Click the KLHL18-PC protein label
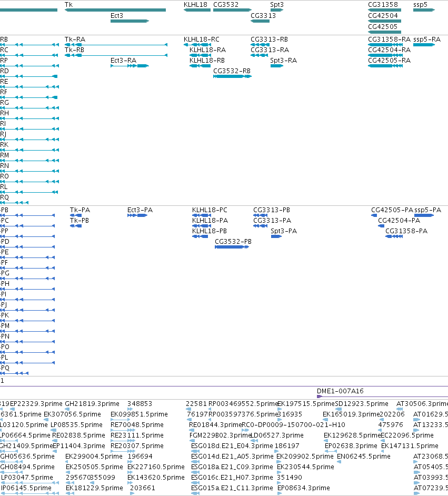448x496 pixels. click(210, 210)
